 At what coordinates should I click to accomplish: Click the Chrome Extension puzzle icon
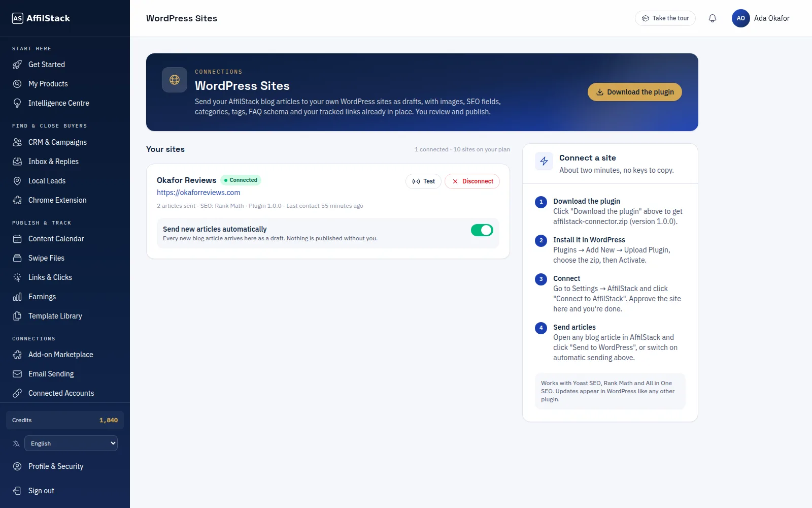(x=17, y=200)
